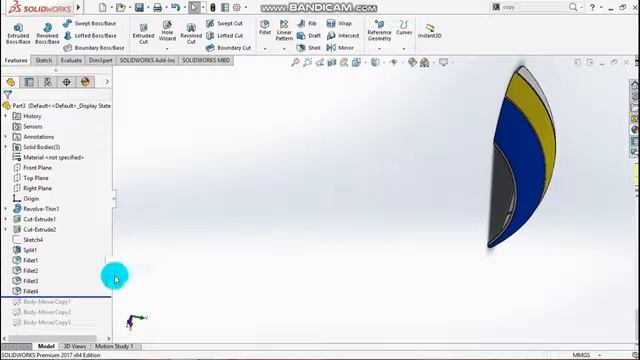
Task: Switch to the Evaluate ribbon tab
Action: point(71,60)
